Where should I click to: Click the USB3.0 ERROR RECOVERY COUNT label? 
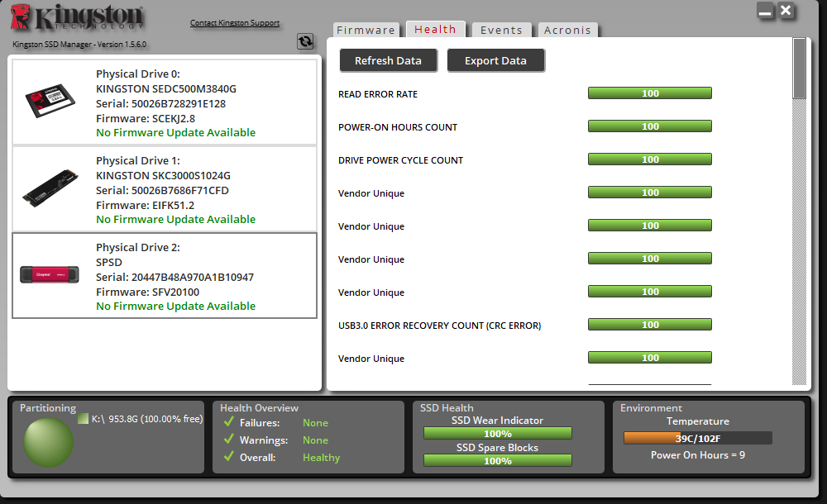coord(439,326)
